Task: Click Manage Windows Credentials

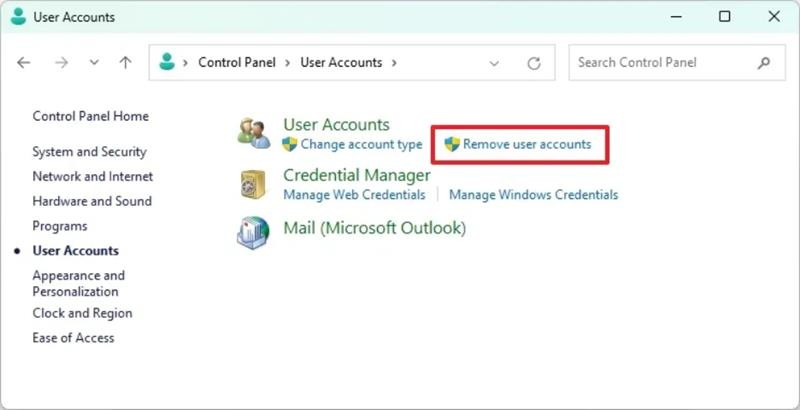Action: coord(533,195)
